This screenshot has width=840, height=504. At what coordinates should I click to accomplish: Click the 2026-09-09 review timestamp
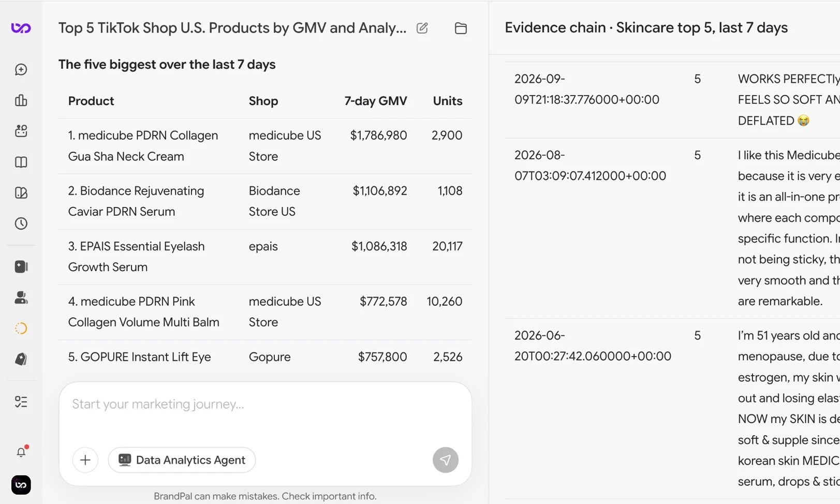[587, 89]
